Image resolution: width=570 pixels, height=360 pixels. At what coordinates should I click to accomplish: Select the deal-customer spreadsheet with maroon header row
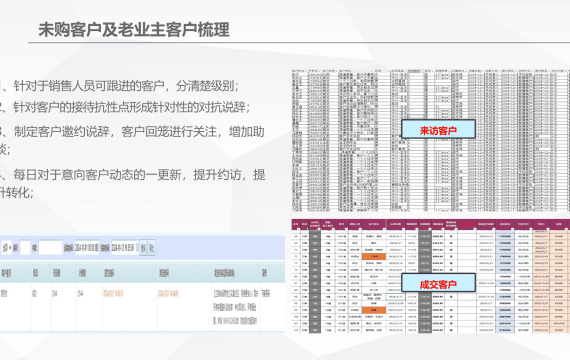[x=431, y=276]
